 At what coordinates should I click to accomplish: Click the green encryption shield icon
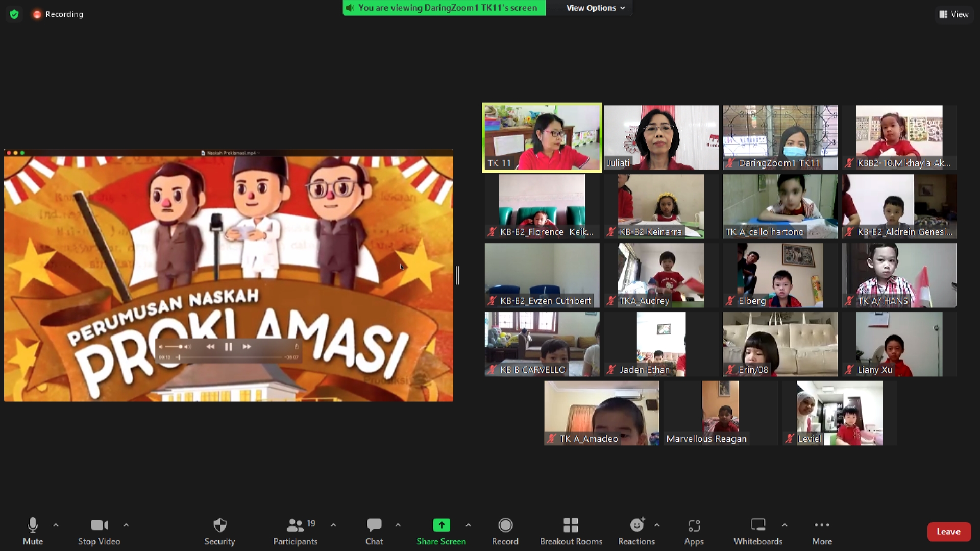(x=14, y=14)
